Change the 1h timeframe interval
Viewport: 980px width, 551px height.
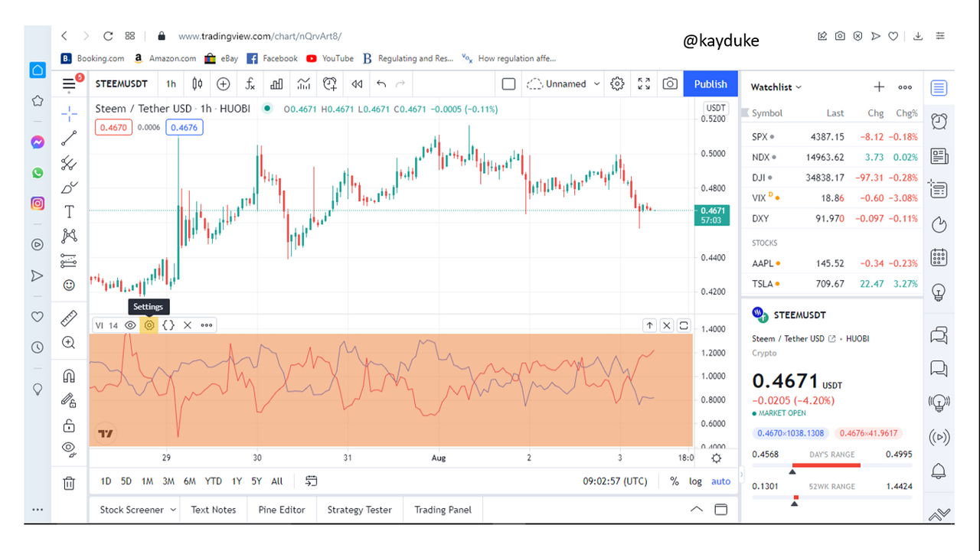click(171, 84)
